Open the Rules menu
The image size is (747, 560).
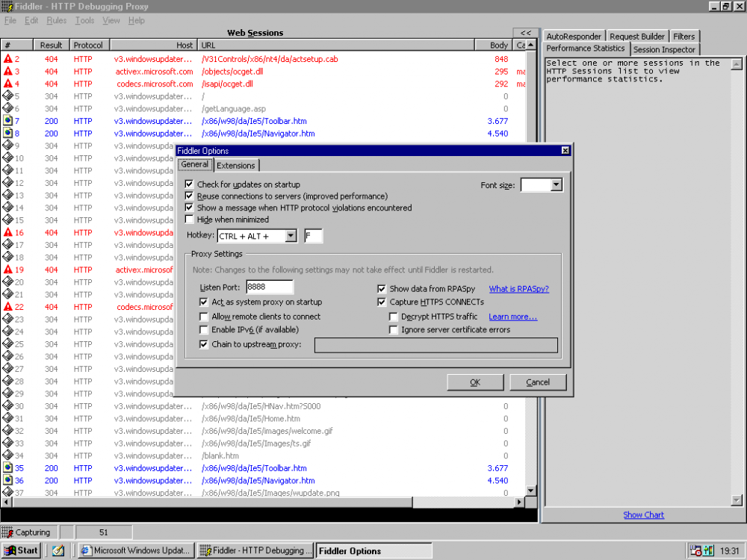pos(56,20)
